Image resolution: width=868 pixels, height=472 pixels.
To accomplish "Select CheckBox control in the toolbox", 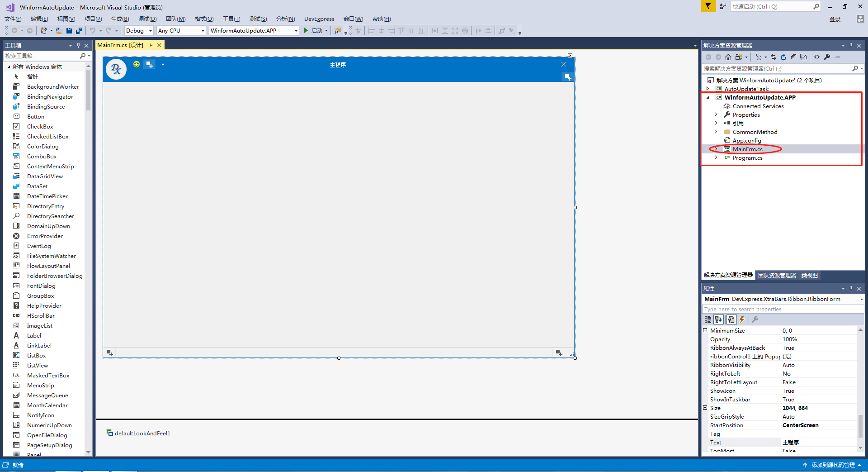I will tap(40, 126).
